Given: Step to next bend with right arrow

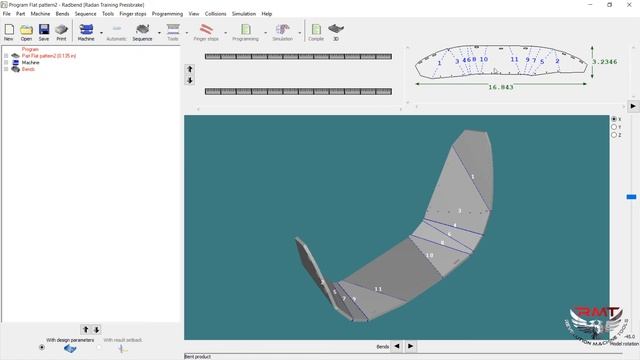Looking at the screenshot, I should click(x=410, y=346).
